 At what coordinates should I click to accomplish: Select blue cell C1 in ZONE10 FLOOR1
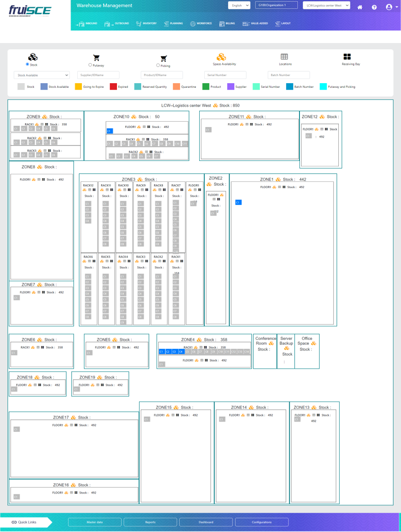(109, 131)
